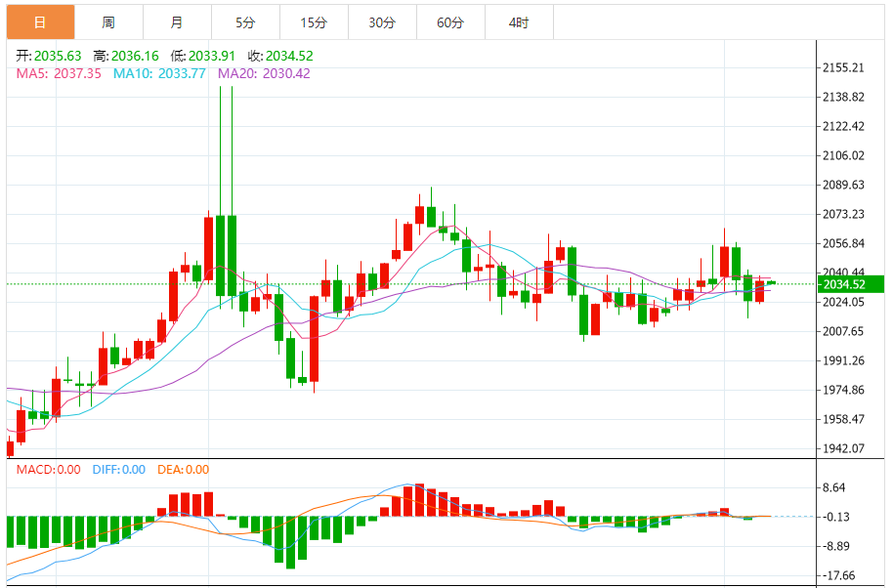893x588 pixels.
Task: Click the 1974.86 price axis label
Action: tap(843, 390)
